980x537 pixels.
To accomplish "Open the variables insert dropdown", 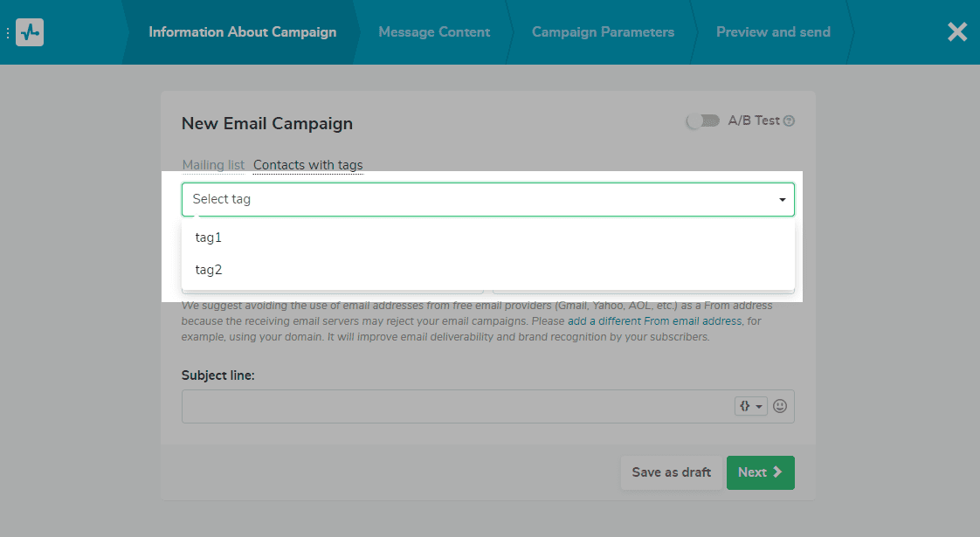I will point(751,406).
